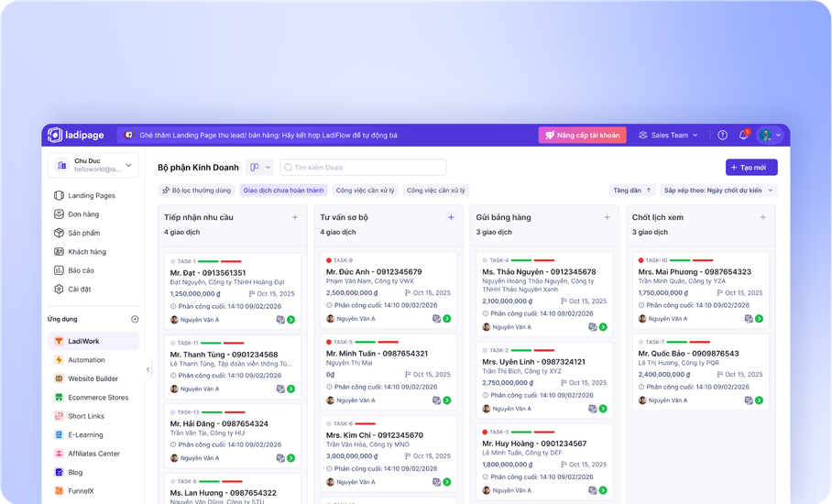Add deal to Gửi bảng hàng column
This screenshot has width=832, height=504.
click(607, 217)
